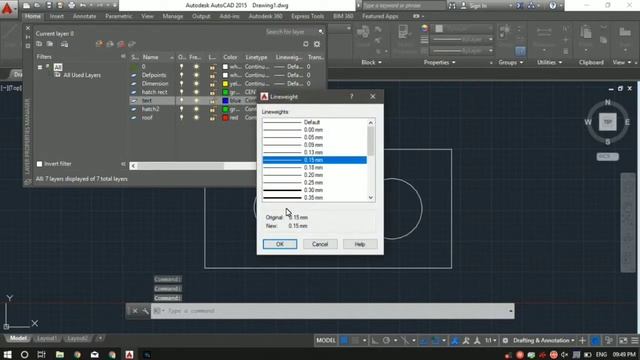Expand the Block panel dropdown
This screenshot has width=640, height=360.
point(371,62)
